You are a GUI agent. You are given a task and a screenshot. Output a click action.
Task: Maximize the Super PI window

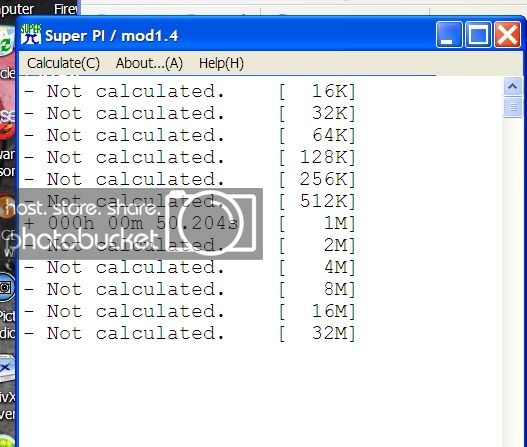478,34
